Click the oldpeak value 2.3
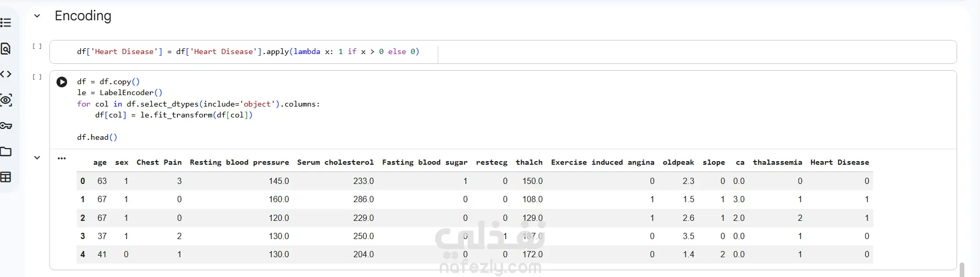 689,181
